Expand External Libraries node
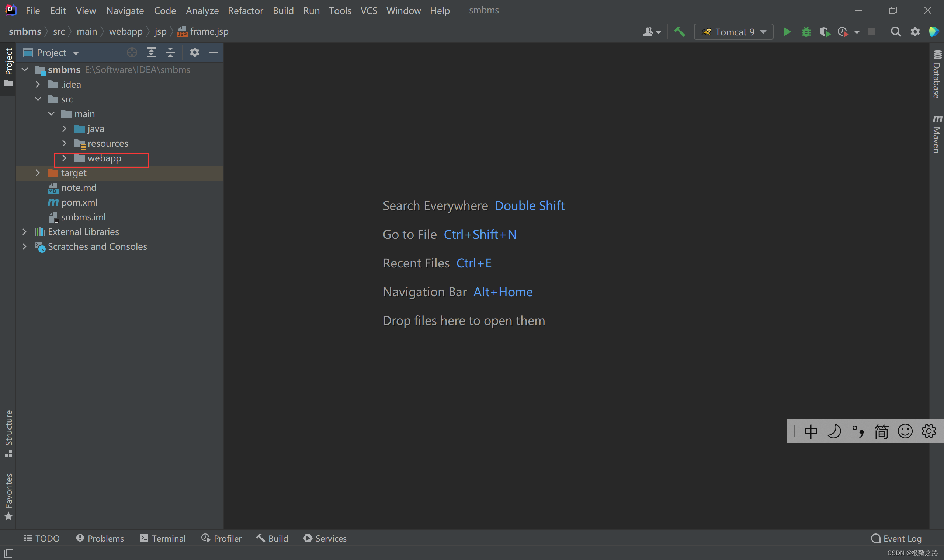 [x=25, y=231]
